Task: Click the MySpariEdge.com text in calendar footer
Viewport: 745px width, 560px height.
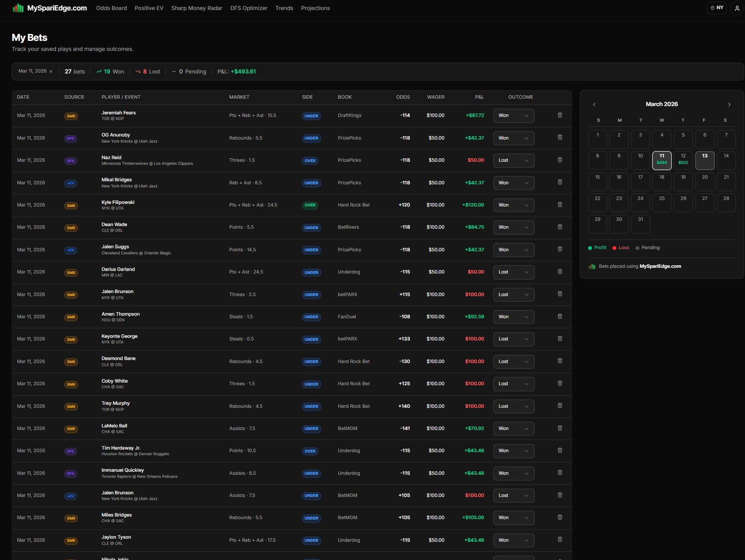Action: click(660, 267)
